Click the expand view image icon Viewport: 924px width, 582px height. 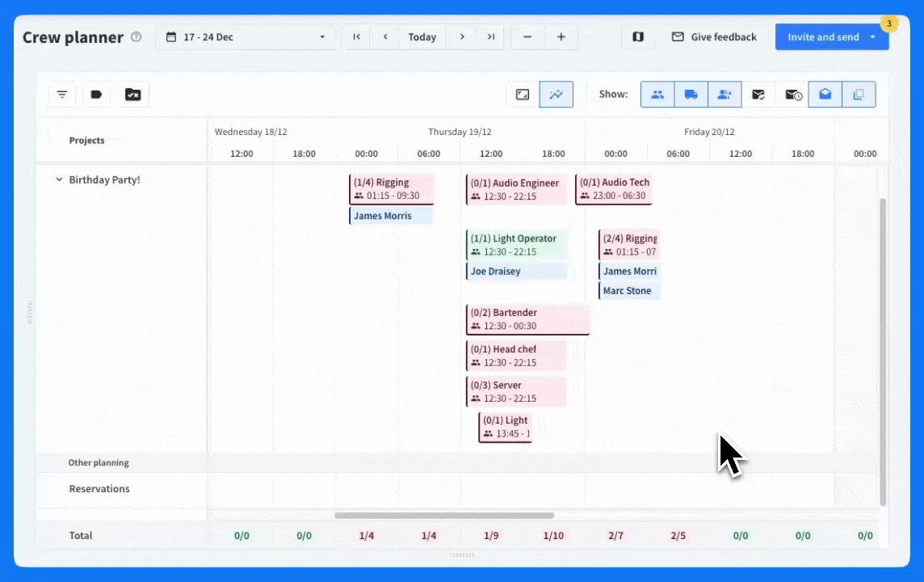tap(523, 95)
